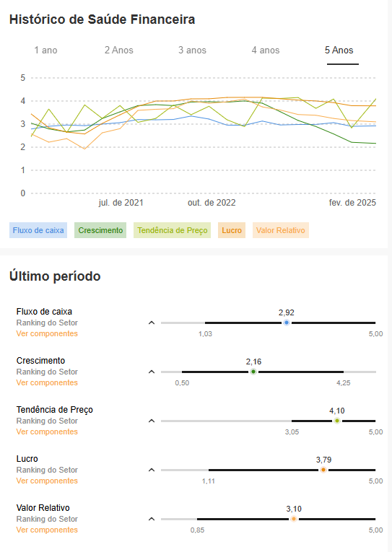
Task: Click the 2,92 Fluxo de caixa marker
Action: 287,323
